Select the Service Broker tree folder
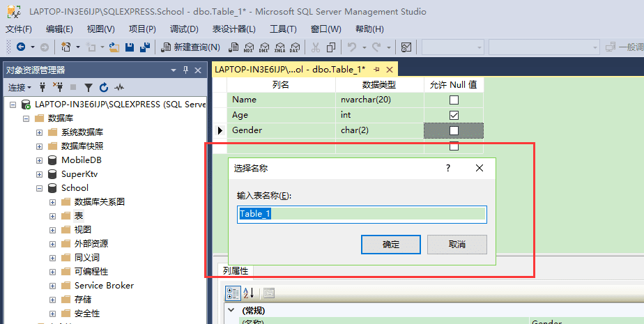Image resolution: width=644 pixels, height=324 pixels. tap(104, 286)
